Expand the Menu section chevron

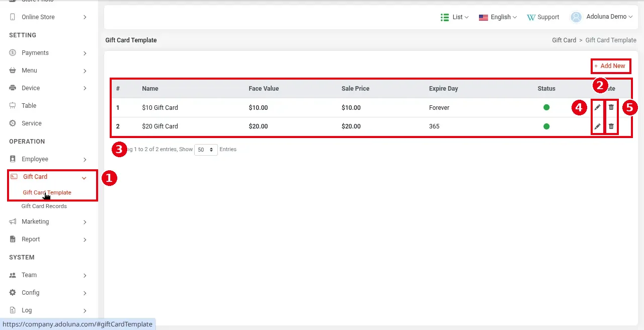pyautogui.click(x=85, y=71)
